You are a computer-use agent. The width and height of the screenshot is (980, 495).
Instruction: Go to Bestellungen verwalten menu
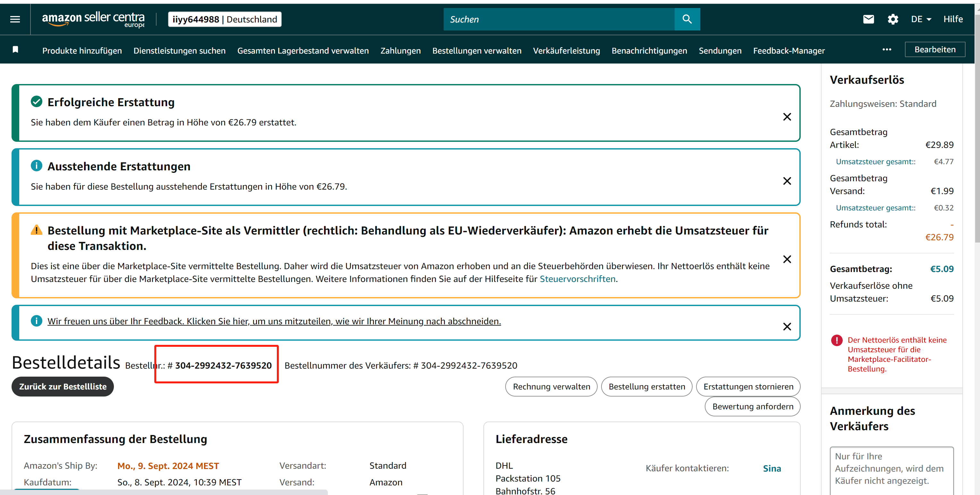pyautogui.click(x=476, y=51)
